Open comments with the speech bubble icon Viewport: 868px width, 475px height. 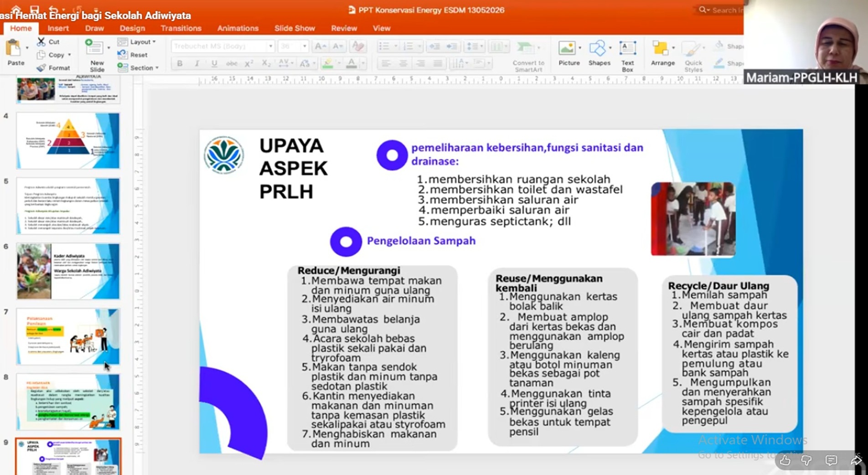point(831,460)
